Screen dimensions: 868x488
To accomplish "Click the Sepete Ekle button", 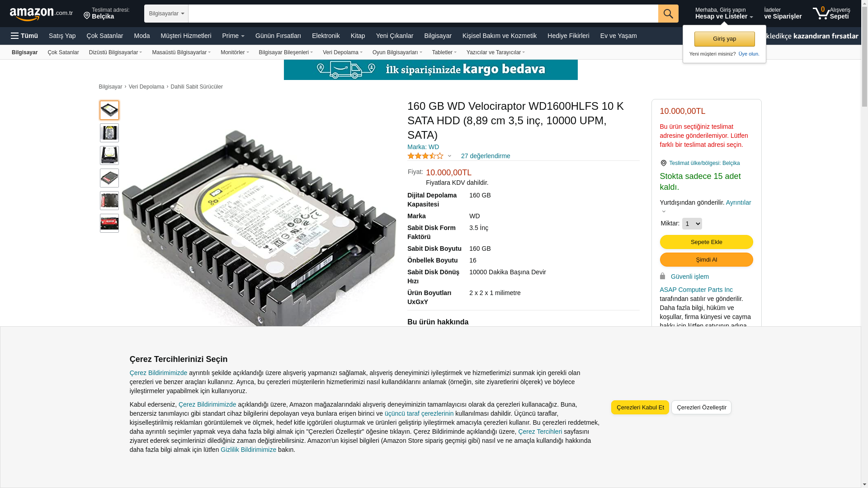I will (x=706, y=242).
